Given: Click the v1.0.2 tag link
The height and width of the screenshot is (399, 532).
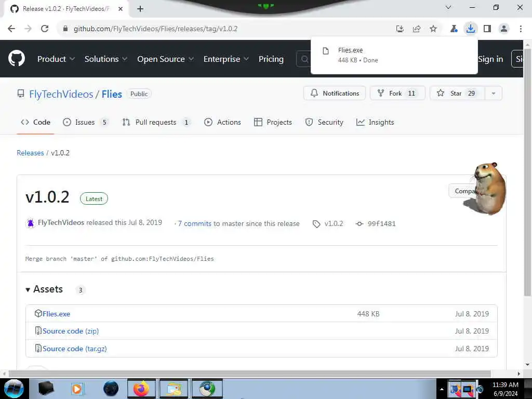Looking at the screenshot, I should pyautogui.click(x=334, y=223).
